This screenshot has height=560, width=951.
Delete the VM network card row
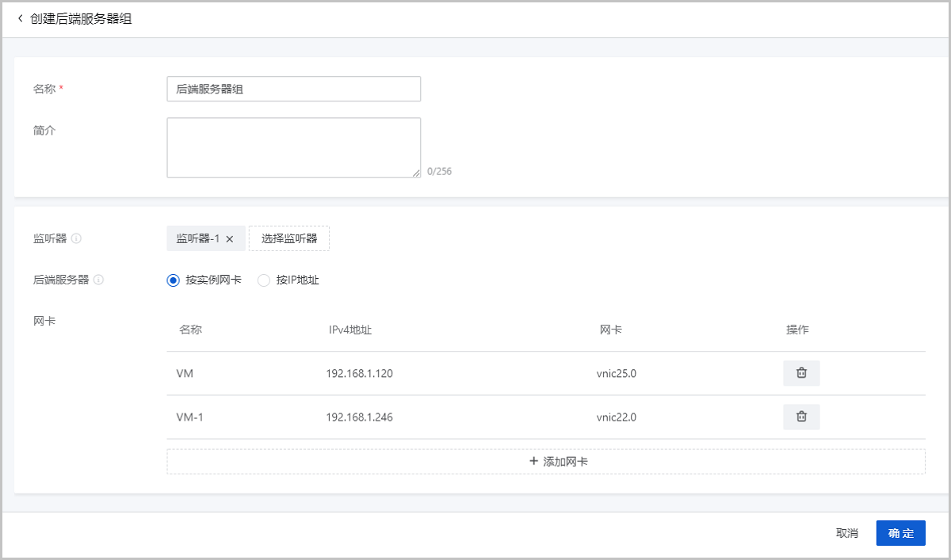coord(801,373)
